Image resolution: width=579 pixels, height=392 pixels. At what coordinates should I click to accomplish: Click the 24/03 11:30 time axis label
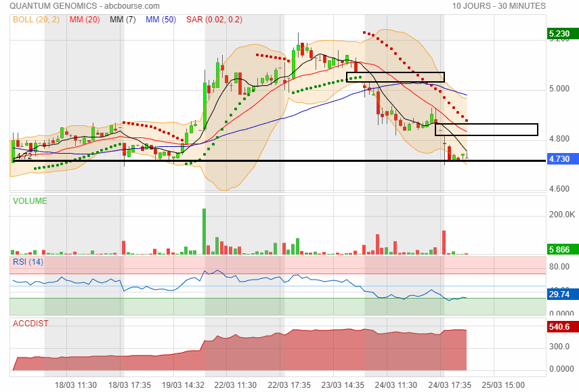(396, 385)
